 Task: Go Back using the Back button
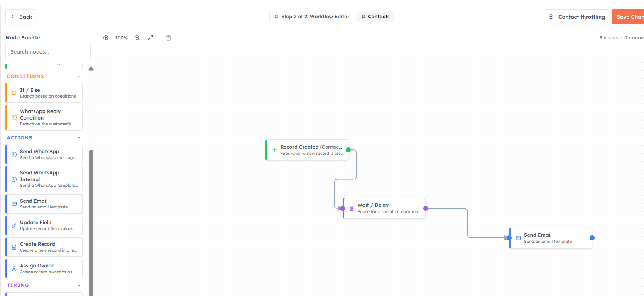21,17
